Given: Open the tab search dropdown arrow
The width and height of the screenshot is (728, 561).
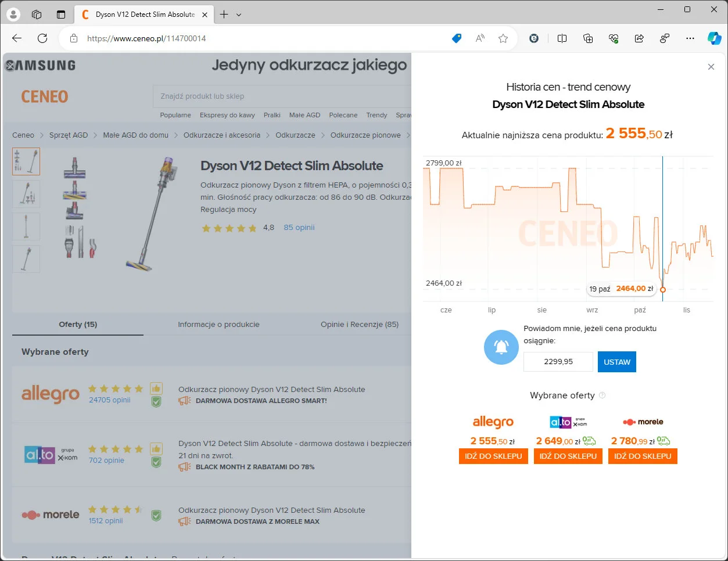Looking at the screenshot, I should pos(239,15).
